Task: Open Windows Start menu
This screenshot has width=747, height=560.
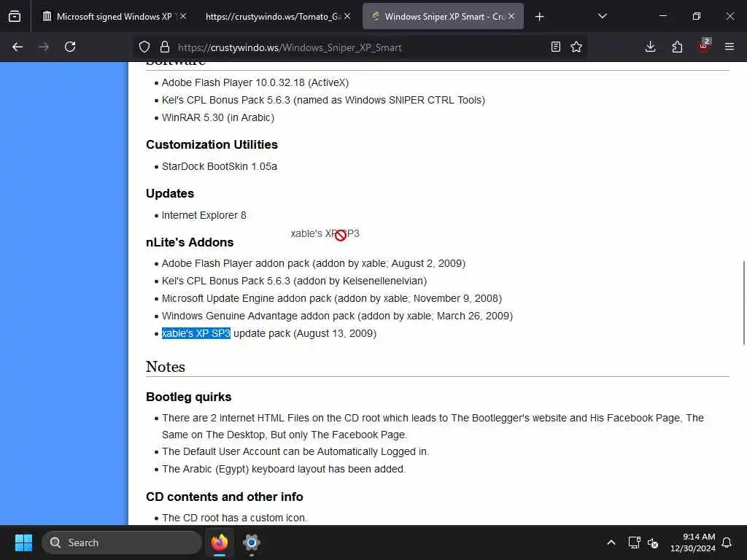Action: (23, 542)
